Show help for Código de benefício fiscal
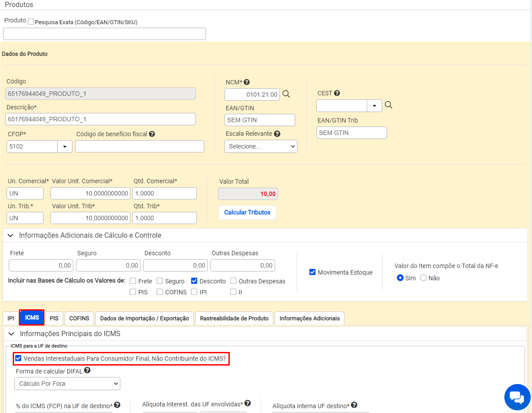Image resolution: width=532 pixels, height=413 pixels. pyautogui.click(x=152, y=134)
